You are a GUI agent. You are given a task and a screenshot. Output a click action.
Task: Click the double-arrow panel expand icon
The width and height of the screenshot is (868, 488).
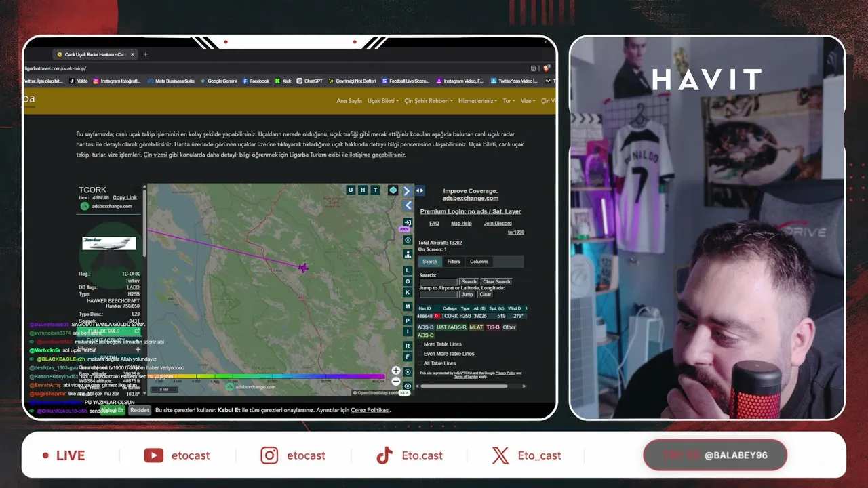tap(420, 191)
